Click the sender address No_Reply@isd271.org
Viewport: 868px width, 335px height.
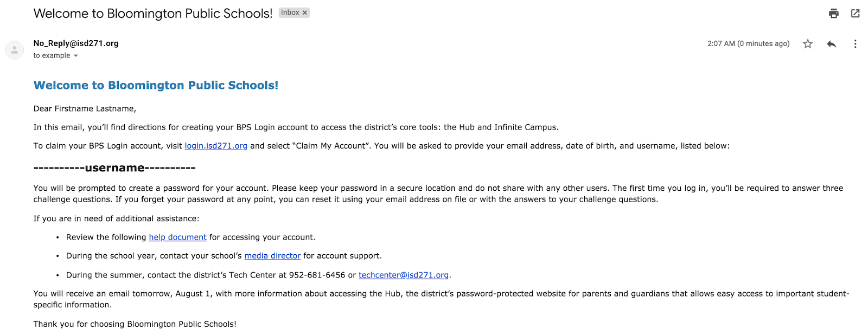(x=76, y=43)
